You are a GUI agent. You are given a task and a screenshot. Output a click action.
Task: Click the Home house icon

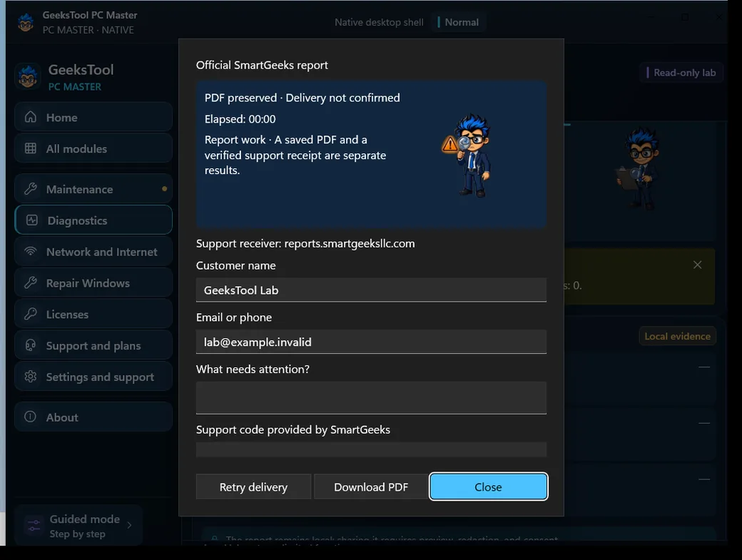click(31, 117)
